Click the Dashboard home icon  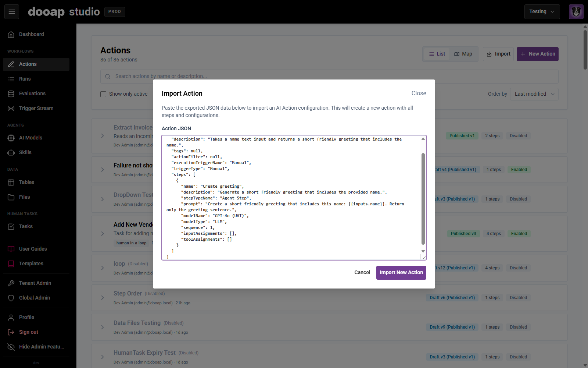point(11,34)
